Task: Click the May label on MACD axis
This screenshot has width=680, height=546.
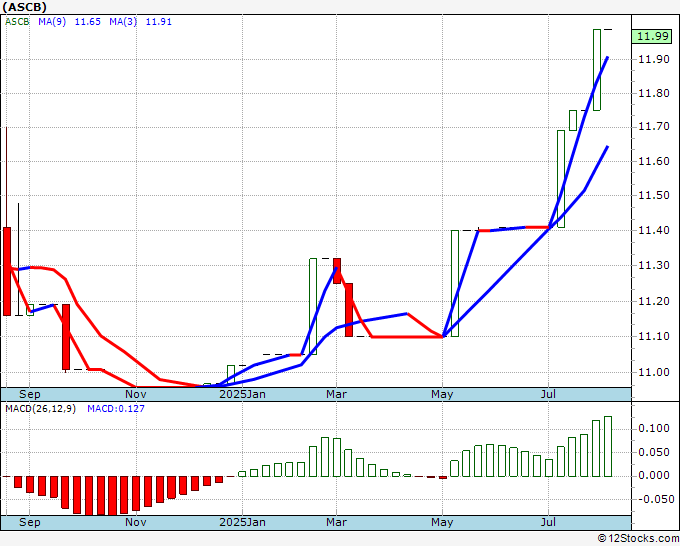Action: [442, 522]
